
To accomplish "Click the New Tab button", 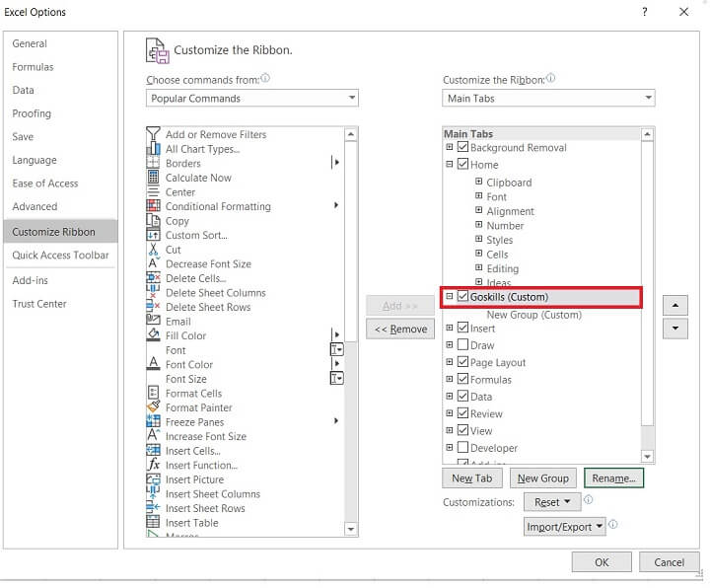I will [471, 478].
